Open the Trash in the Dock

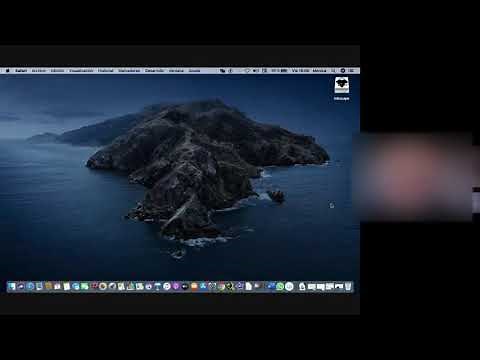pyautogui.click(x=348, y=286)
